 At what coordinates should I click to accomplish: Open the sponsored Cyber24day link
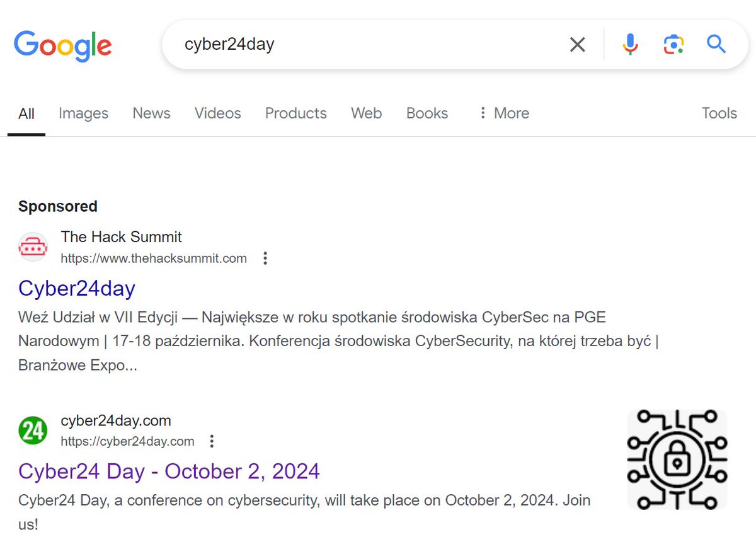(x=77, y=288)
